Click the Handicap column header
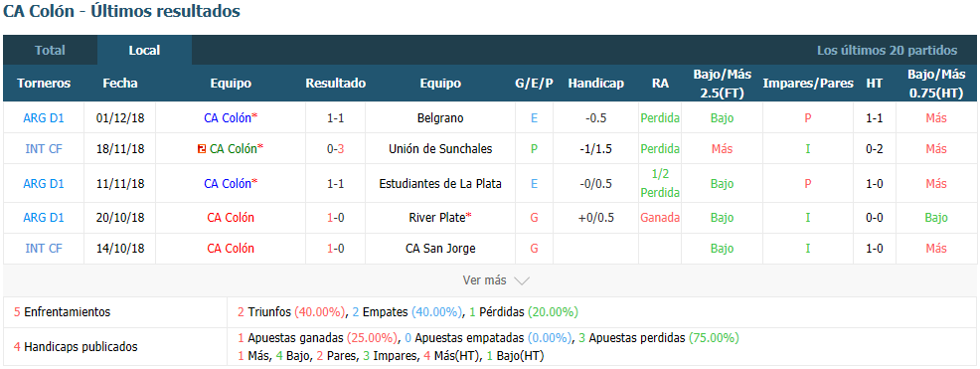The image size is (980, 369). click(x=595, y=84)
